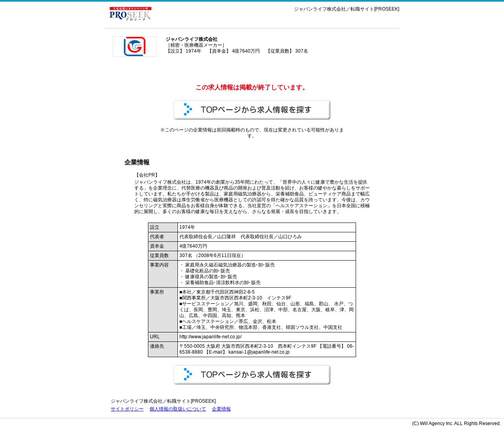
Task: Click the 設立 table header cell
Action: [163, 228]
